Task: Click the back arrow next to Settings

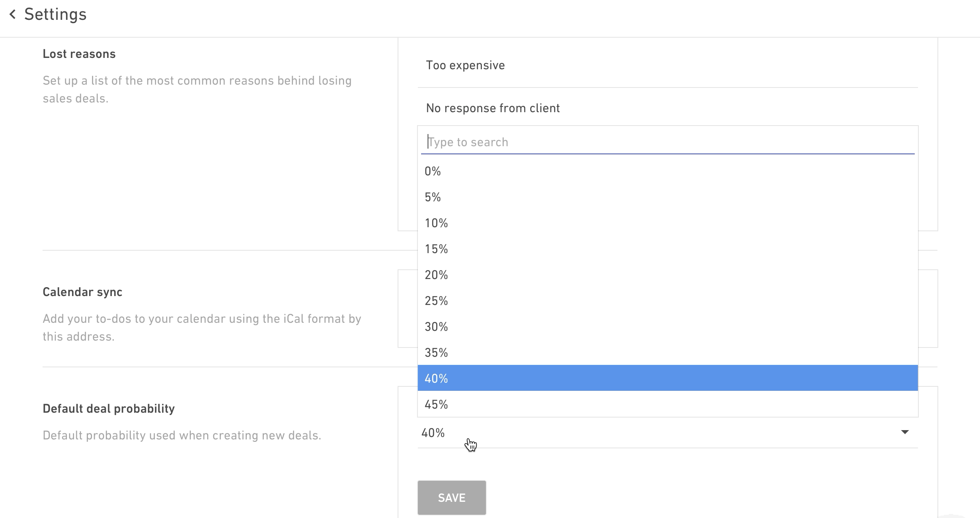Action: click(x=13, y=15)
